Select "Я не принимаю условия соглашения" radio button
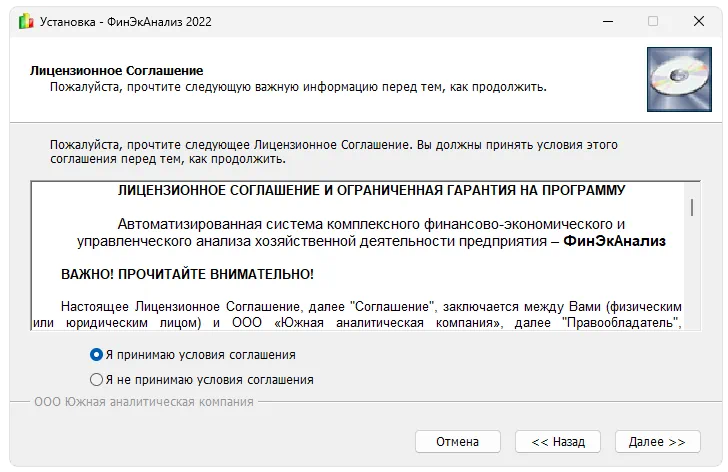 (96, 380)
